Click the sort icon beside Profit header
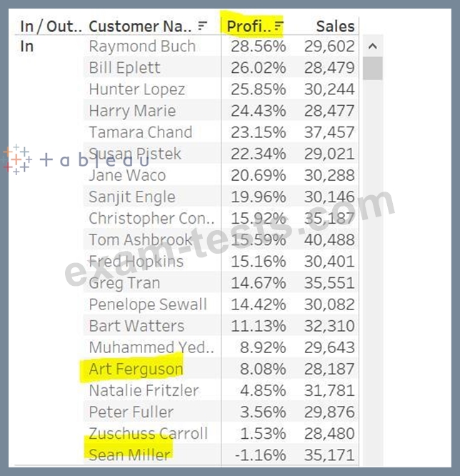The image size is (460, 476). coord(279,26)
